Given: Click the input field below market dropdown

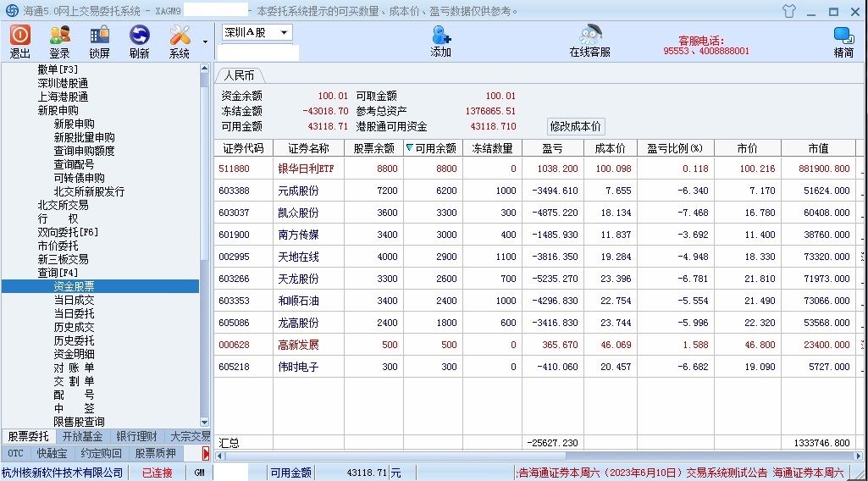Looking at the screenshot, I should coord(257,53).
